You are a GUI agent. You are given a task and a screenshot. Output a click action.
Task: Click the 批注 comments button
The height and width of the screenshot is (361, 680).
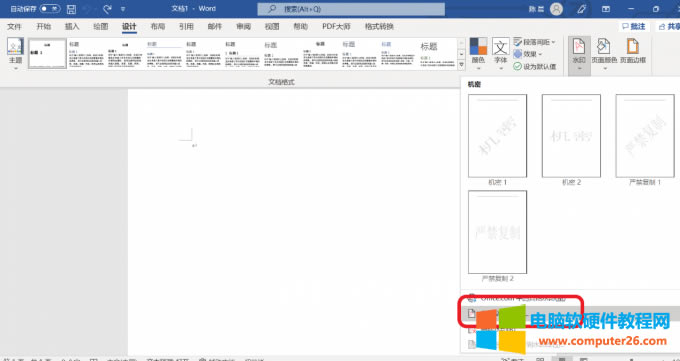[634, 26]
